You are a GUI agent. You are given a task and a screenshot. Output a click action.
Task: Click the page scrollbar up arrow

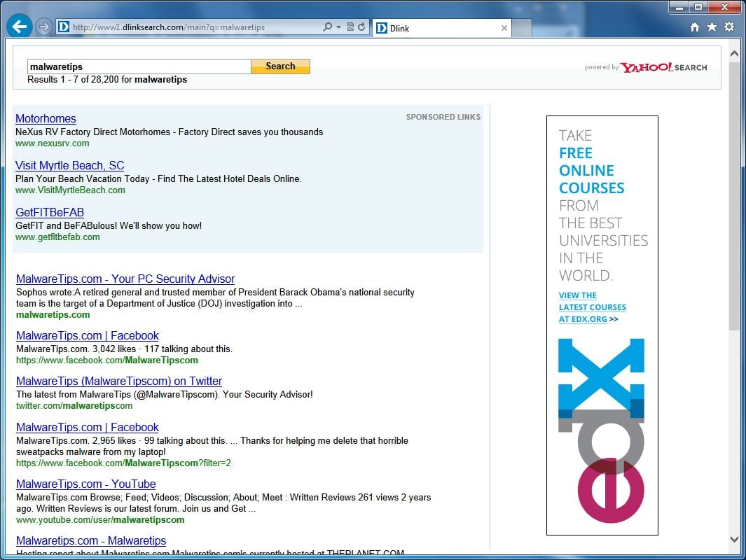click(x=734, y=53)
